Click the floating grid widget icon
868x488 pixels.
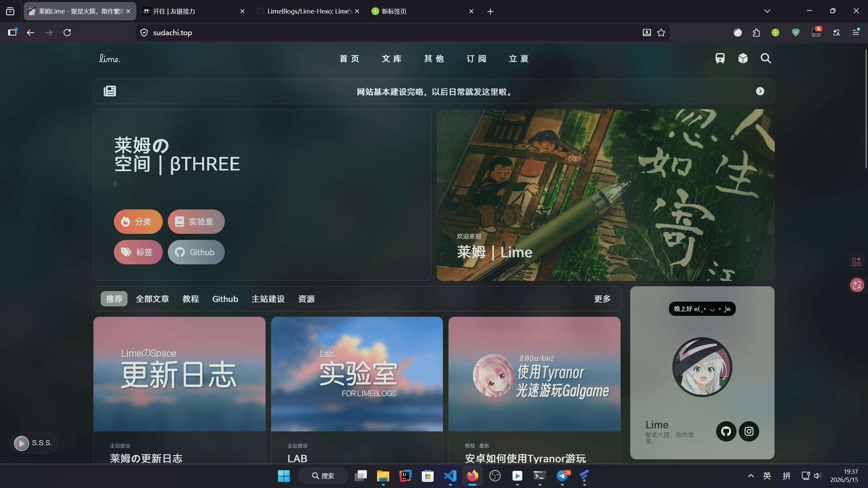coord(856,262)
